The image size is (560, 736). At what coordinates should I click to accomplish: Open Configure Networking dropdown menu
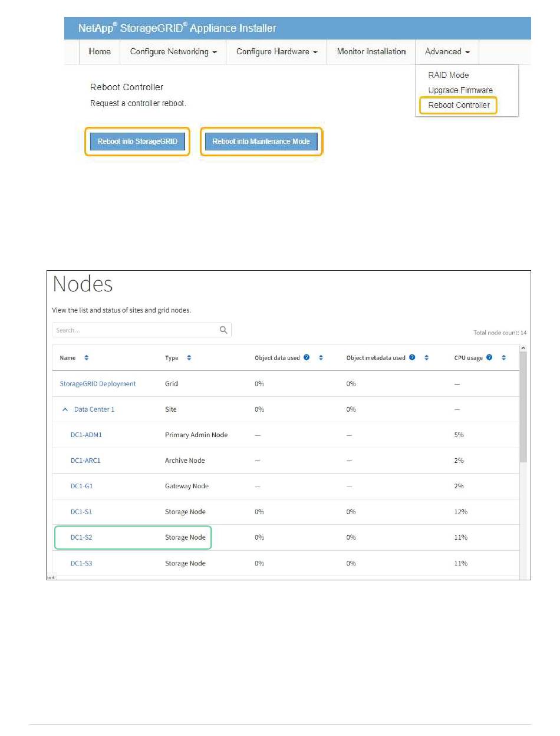173,52
